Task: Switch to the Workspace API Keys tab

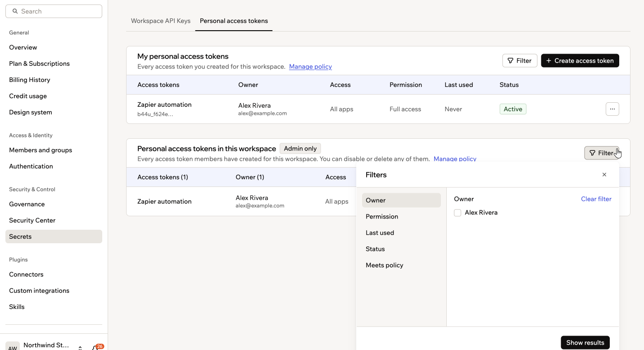Action: pyautogui.click(x=161, y=21)
